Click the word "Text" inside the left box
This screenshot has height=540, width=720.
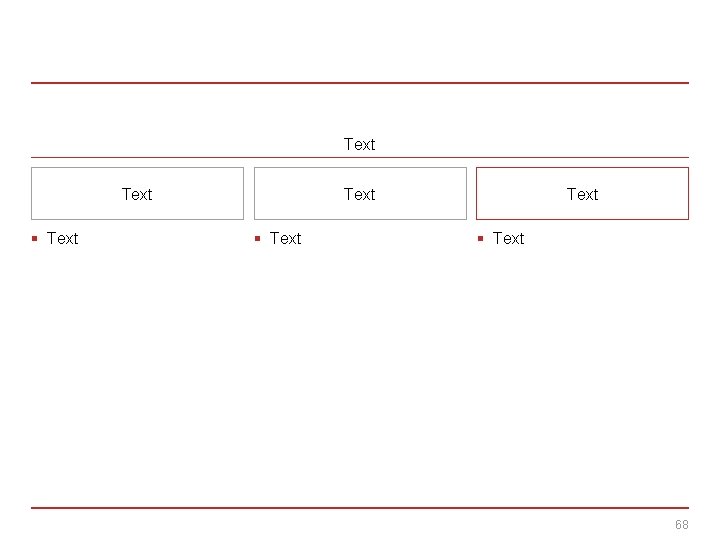click(x=137, y=194)
